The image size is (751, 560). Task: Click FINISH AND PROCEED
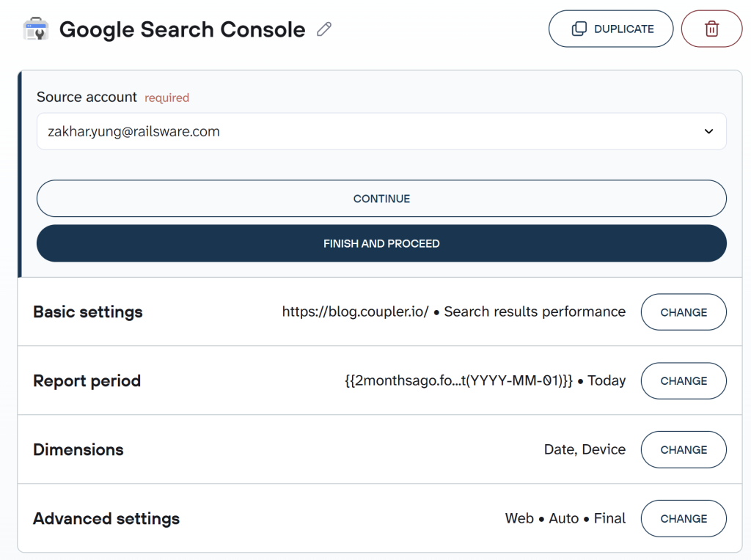tap(381, 243)
